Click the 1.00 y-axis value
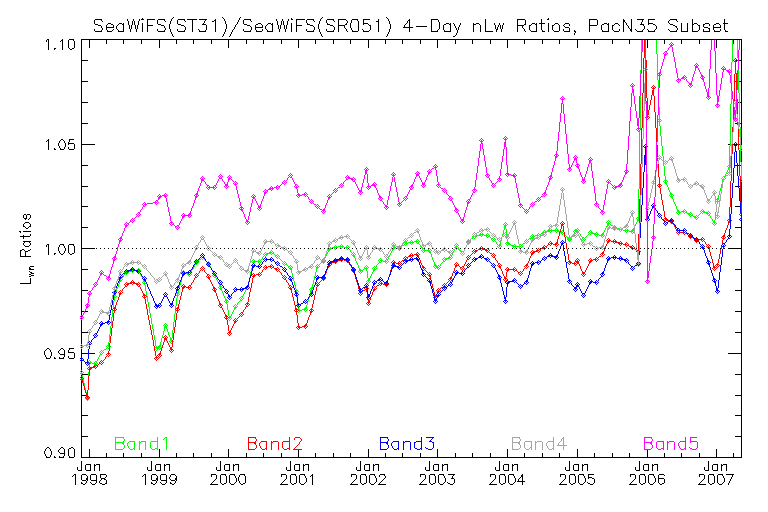The image size is (768, 512). (x=60, y=249)
